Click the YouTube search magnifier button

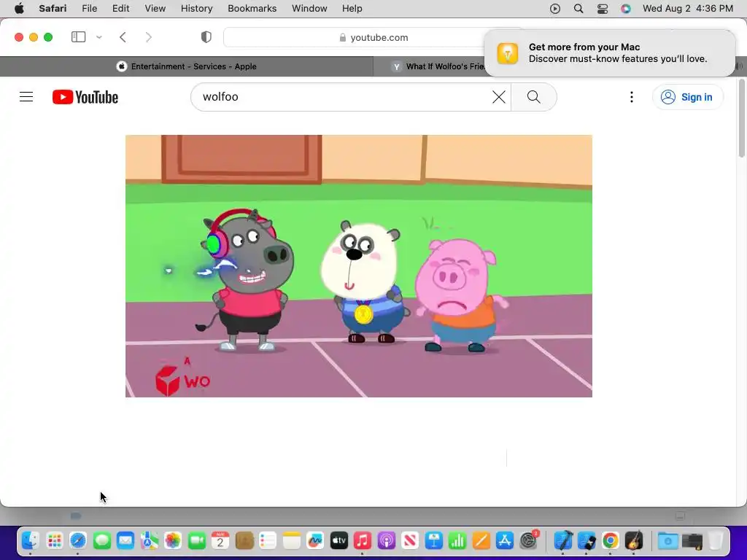click(533, 97)
